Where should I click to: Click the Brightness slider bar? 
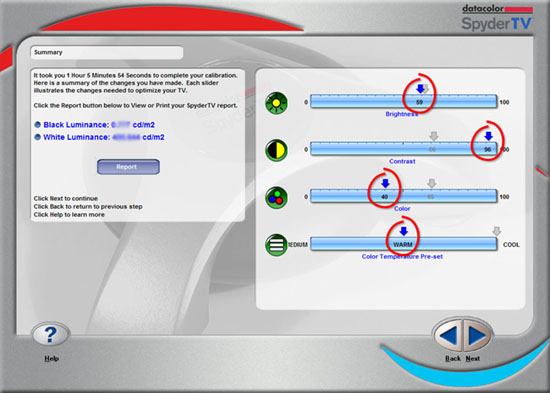tap(404, 102)
